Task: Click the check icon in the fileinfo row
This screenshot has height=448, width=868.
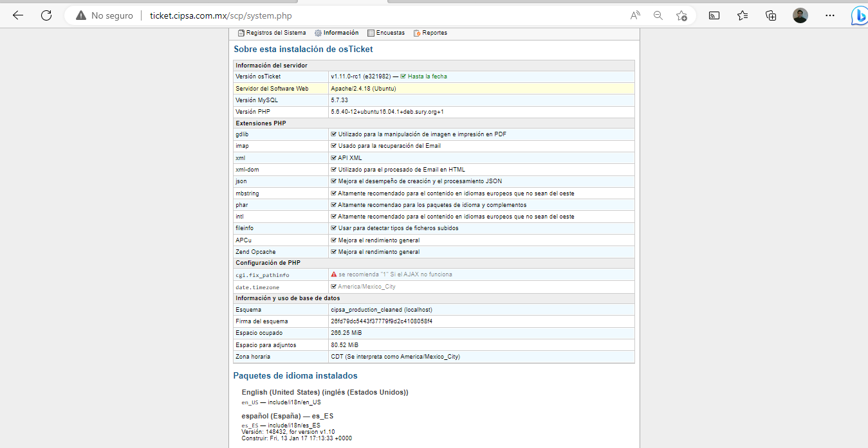Action: (x=334, y=228)
